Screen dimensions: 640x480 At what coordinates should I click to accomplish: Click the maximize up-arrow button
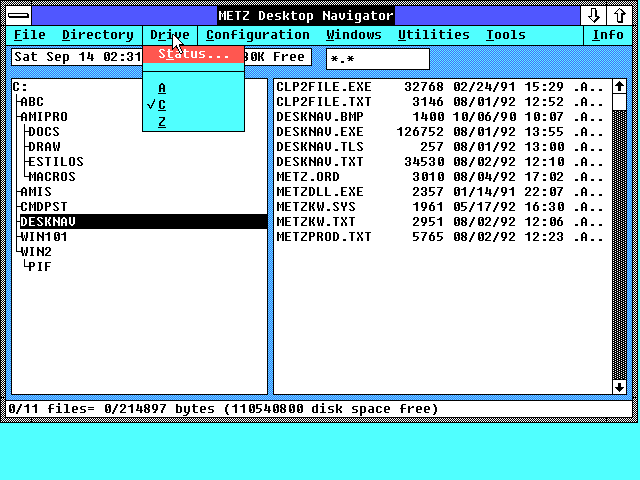[x=619, y=15]
